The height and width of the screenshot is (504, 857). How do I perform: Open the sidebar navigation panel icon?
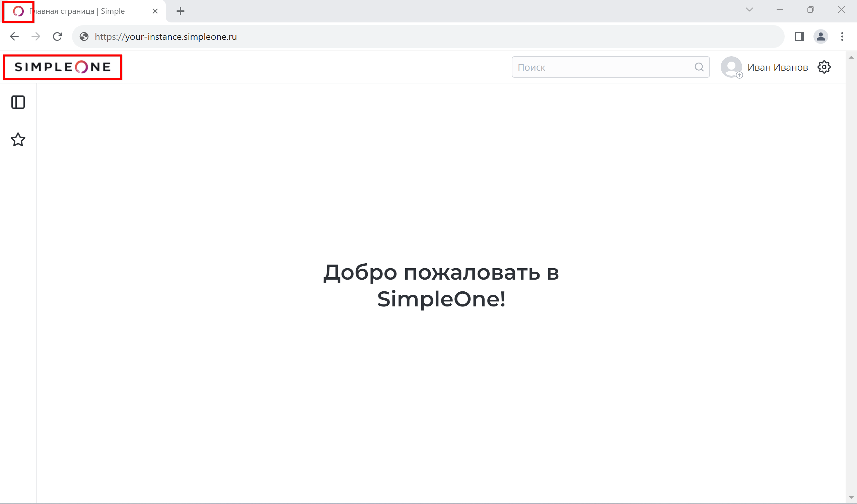18,102
